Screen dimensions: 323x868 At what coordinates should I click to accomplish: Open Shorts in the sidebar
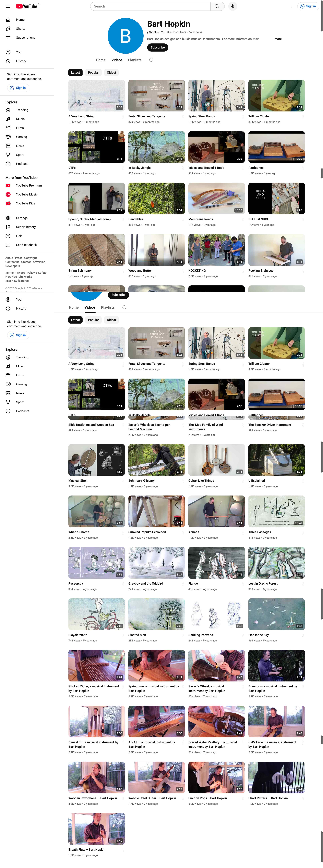[x=21, y=29]
